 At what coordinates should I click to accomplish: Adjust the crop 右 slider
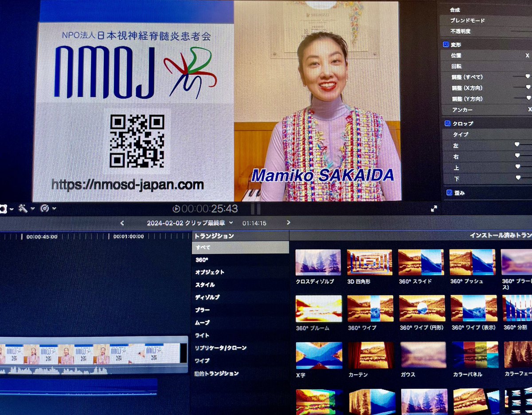pyautogui.click(x=517, y=155)
